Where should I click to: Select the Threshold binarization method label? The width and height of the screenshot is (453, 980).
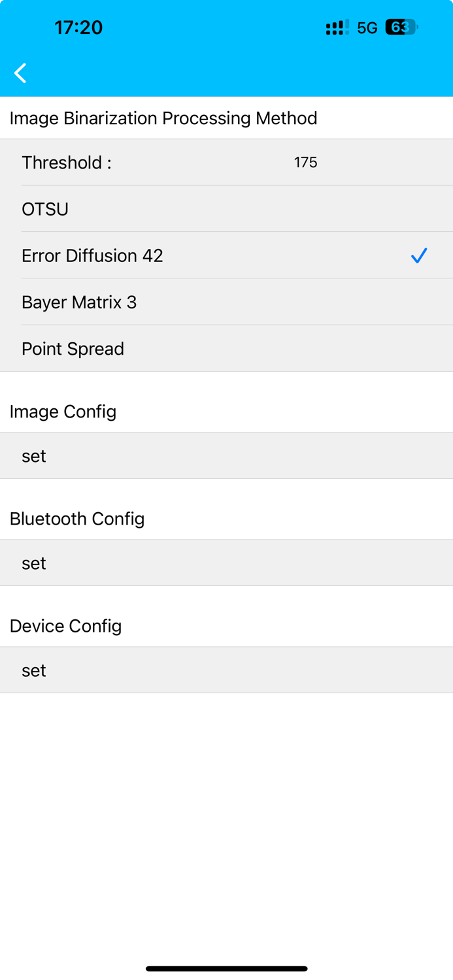[67, 162]
